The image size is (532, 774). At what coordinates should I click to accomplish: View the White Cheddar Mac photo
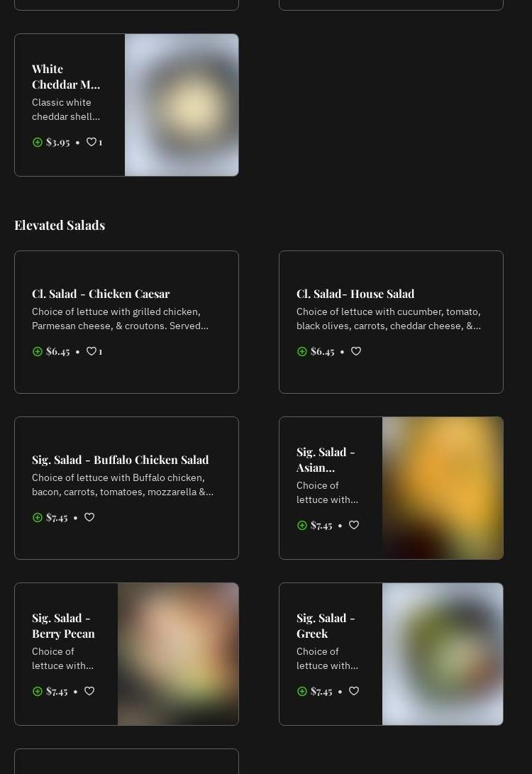(182, 105)
